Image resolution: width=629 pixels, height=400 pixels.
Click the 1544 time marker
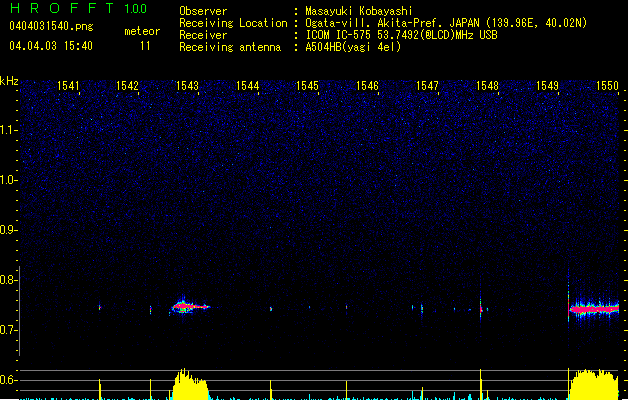(248, 86)
